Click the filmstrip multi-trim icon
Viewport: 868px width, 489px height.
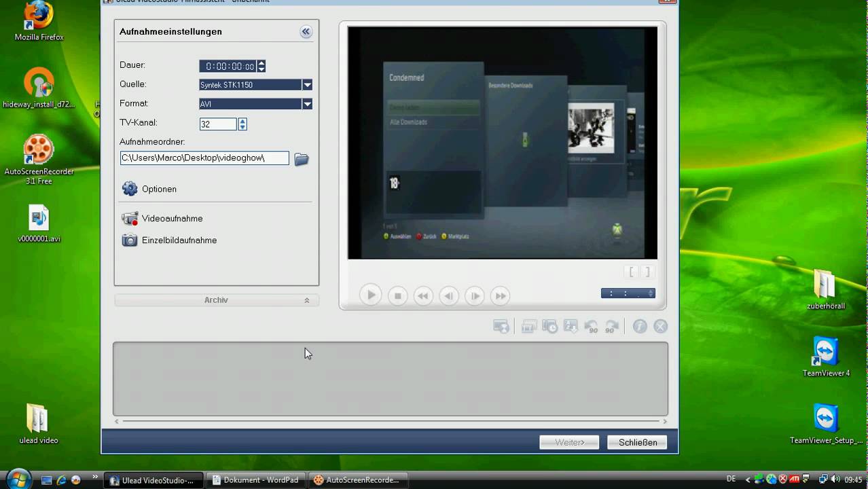point(529,327)
